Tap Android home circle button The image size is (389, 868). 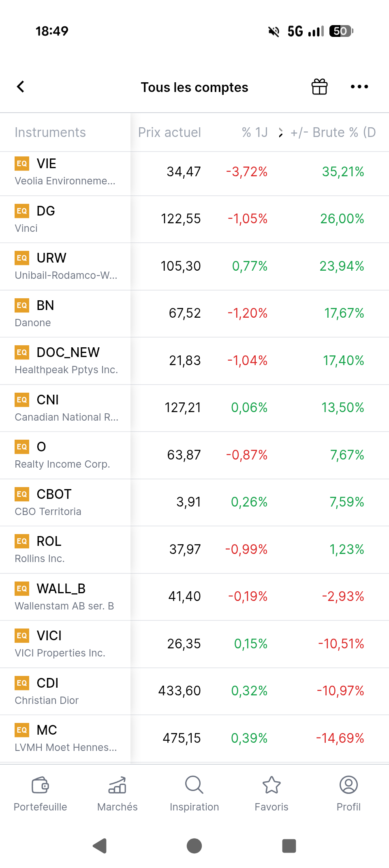coord(194,846)
